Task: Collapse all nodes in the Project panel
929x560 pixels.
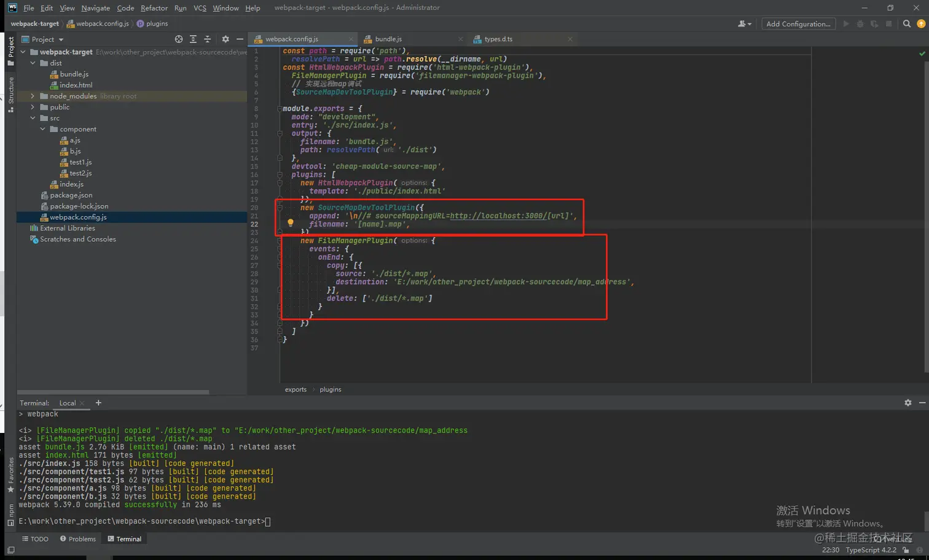Action: coord(208,39)
